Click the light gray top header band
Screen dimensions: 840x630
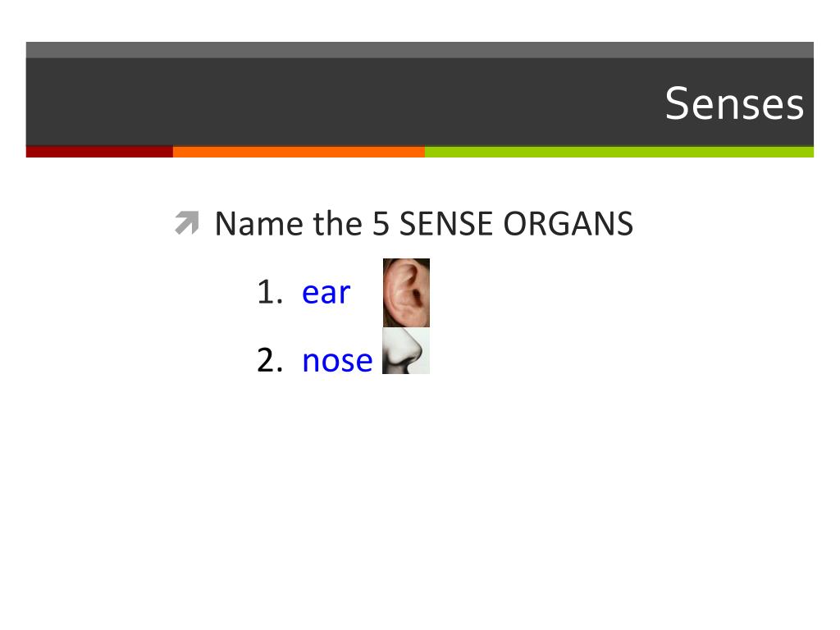pos(419,50)
